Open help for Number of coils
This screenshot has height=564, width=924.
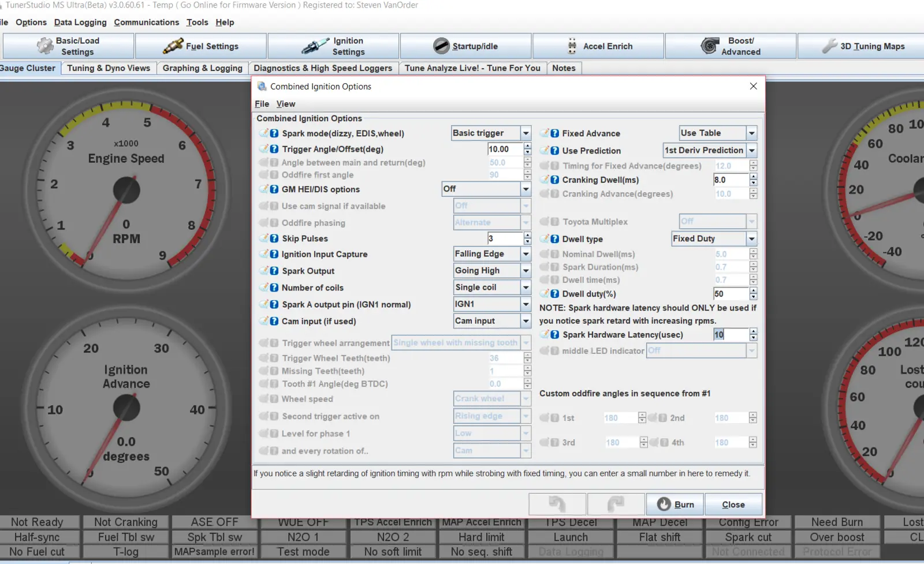coord(274,287)
